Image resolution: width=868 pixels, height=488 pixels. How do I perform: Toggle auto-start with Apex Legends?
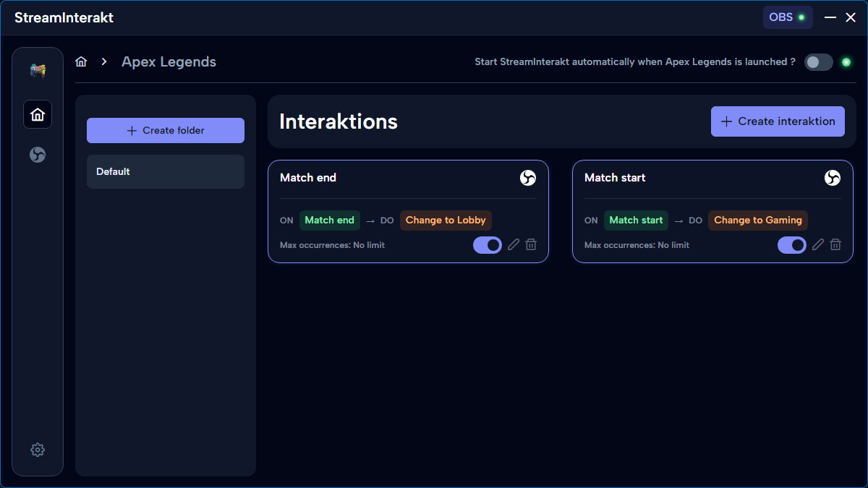[x=819, y=62]
